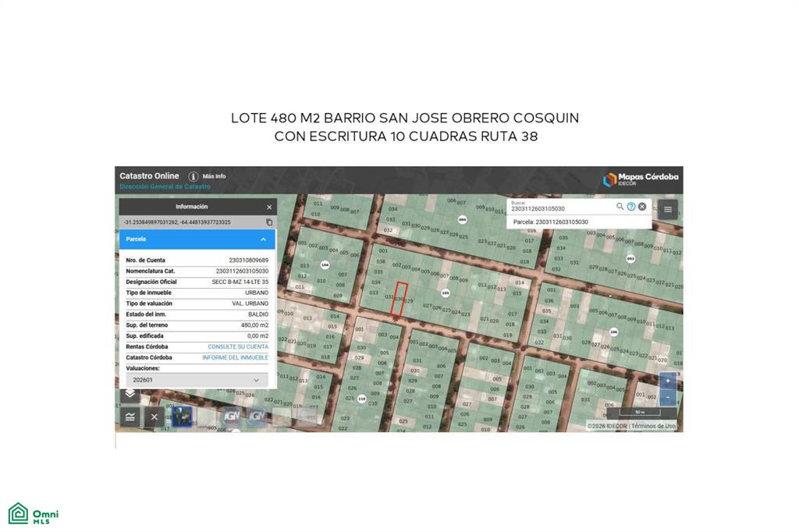
Task: Open the Más Info circled i icon
Action: (194, 176)
